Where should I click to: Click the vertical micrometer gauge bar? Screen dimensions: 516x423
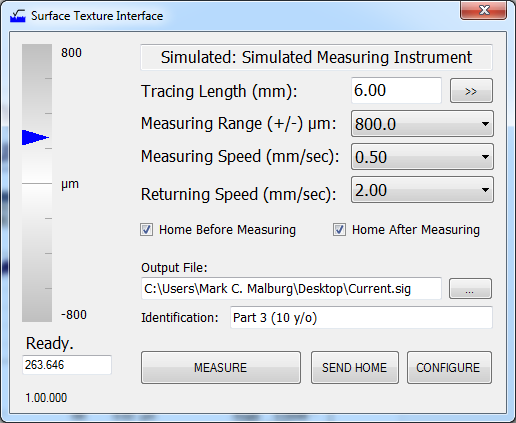[x=37, y=183]
